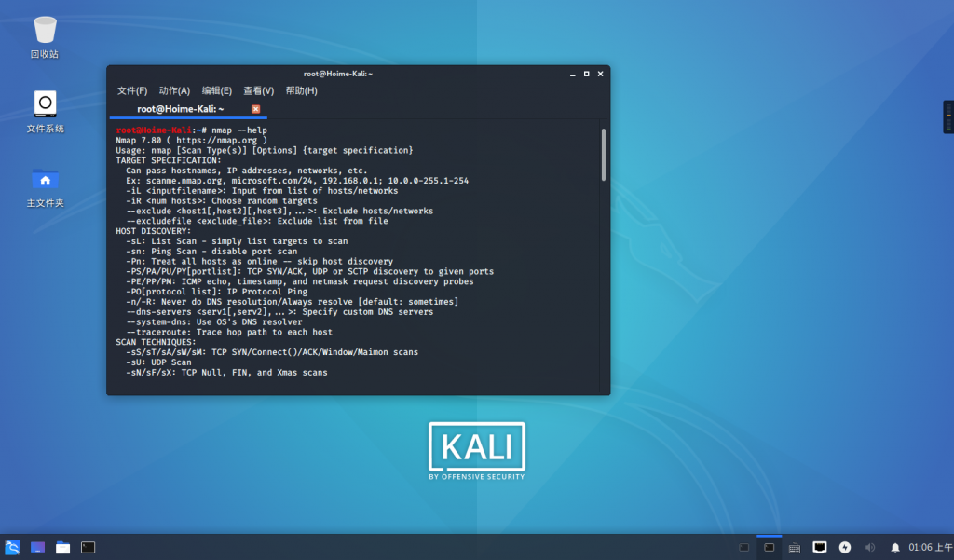Click the show desktop taskbar icon
The height and width of the screenshot is (560, 954).
[37, 547]
